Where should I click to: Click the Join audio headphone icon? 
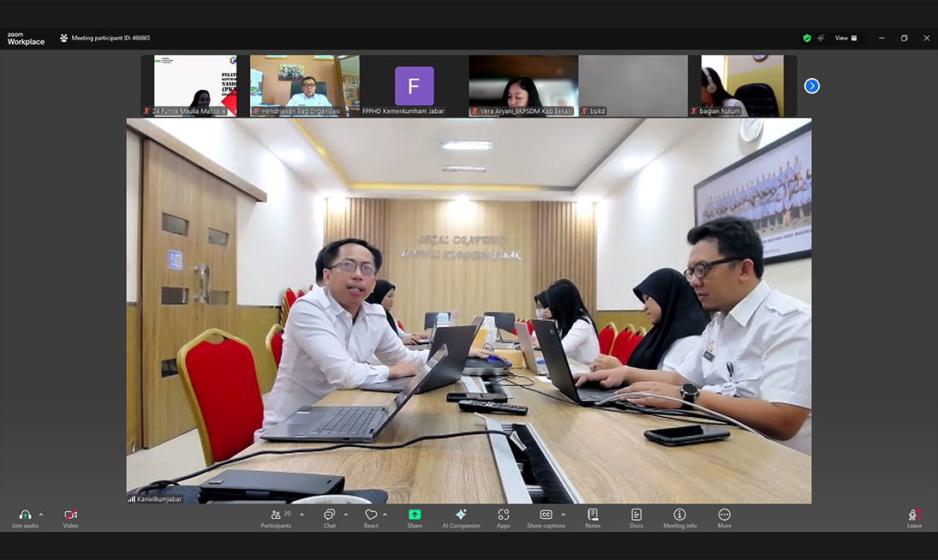pos(25,515)
